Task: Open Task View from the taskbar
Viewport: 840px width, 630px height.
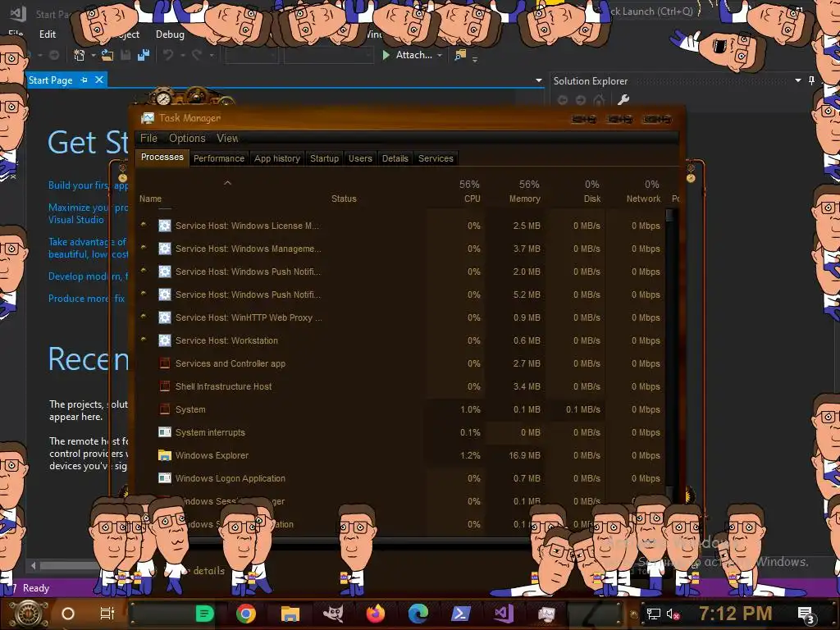Action: [107, 614]
